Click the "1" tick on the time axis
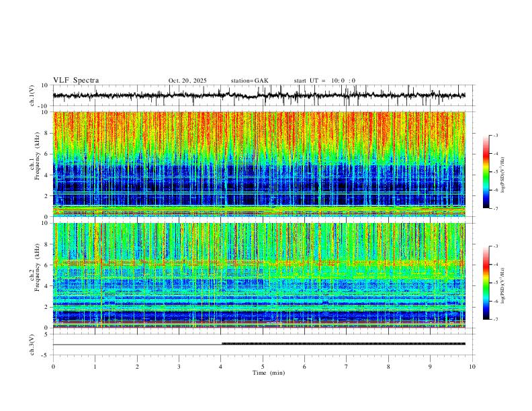 coord(95,367)
